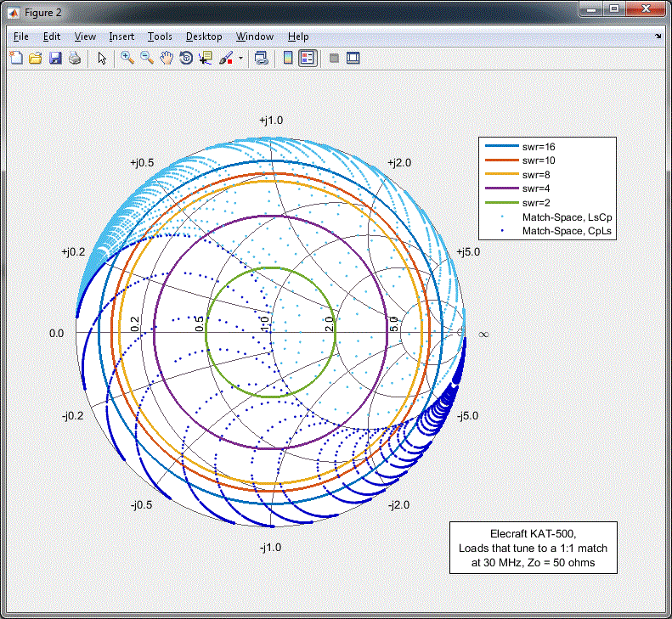Click the swr=2 legend entry
The image size is (672, 619).
coord(536,203)
